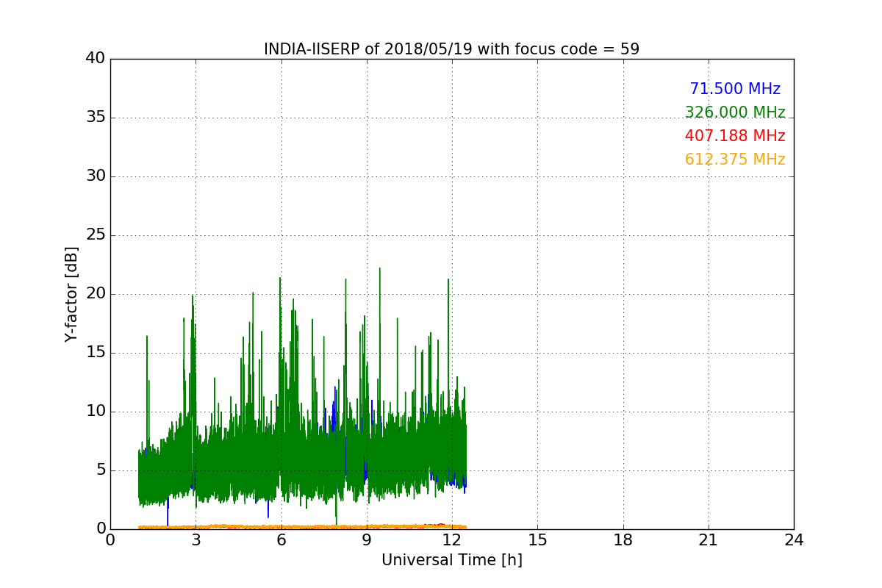Click the Y-factor tick label '5'
This screenshot has width=882, height=588.
click(100, 470)
